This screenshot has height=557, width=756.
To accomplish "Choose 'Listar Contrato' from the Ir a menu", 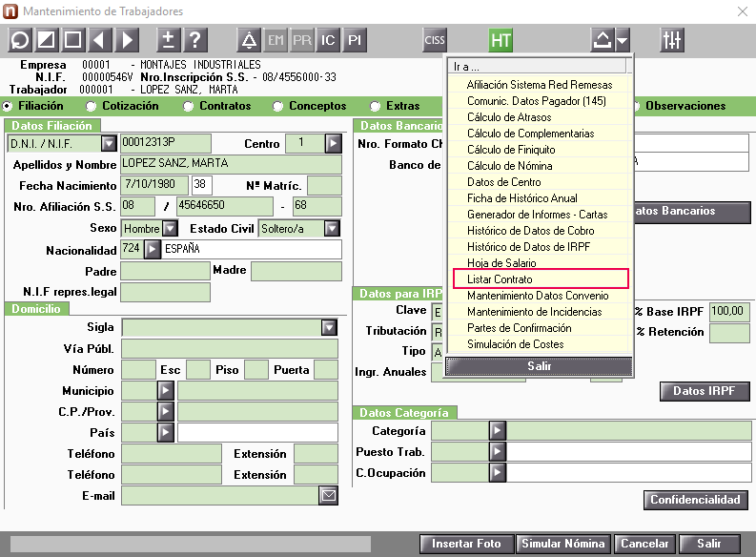I will [541, 279].
